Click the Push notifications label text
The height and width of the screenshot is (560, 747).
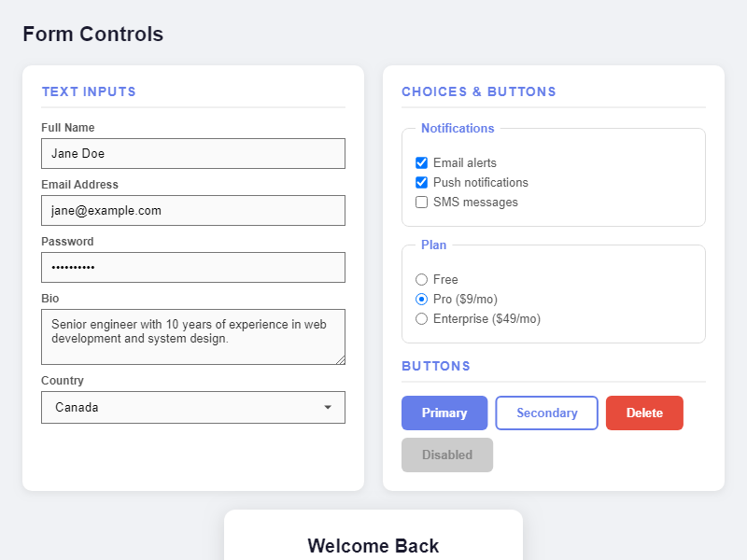(481, 183)
